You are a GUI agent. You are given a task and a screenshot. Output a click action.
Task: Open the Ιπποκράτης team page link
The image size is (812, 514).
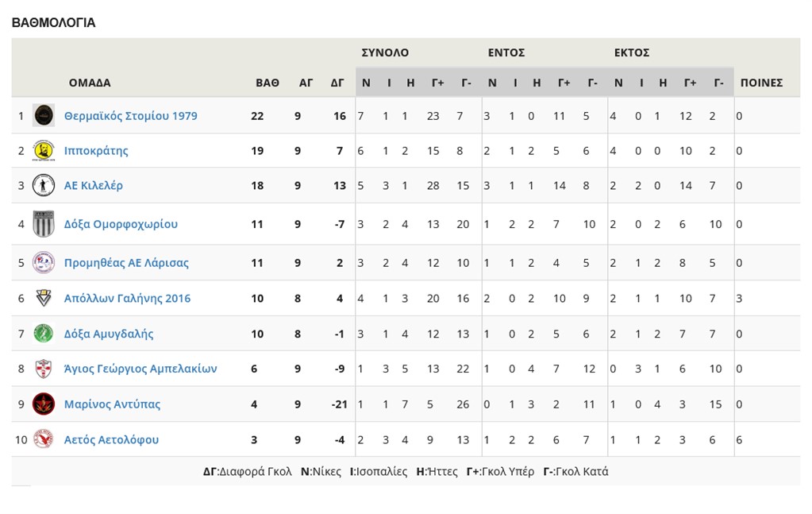click(96, 151)
